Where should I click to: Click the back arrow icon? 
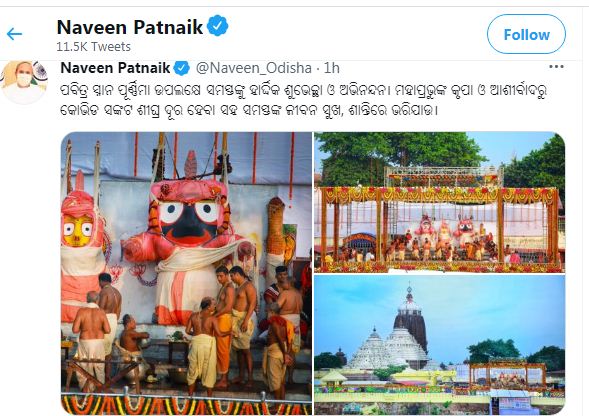(15, 34)
